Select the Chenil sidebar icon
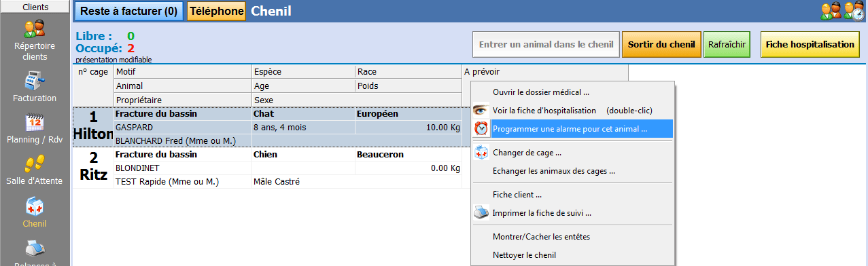The image size is (868, 266). 35,206
